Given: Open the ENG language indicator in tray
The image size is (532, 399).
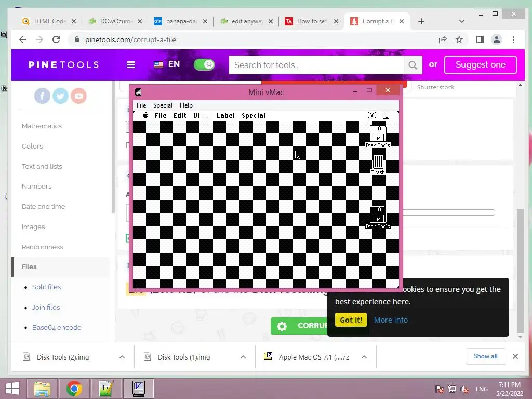Looking at the screenshot, I should (x=482, y=389).
